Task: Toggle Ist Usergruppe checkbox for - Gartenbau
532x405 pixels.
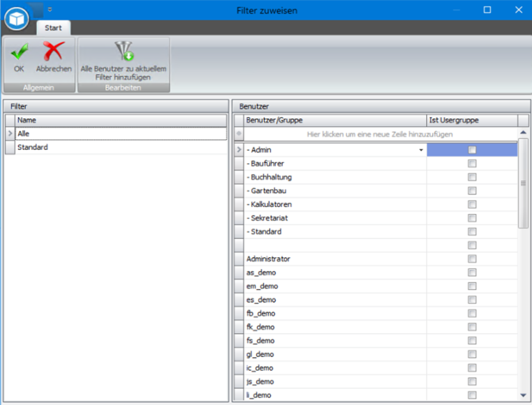Action: pyautogui.click(x=472, y=190)
